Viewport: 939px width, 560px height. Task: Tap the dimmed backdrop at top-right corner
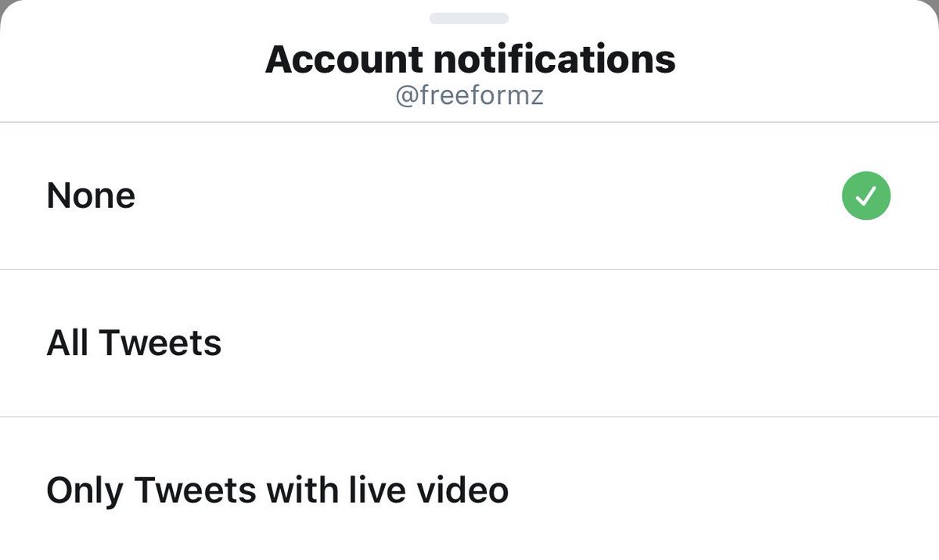[934, 4]
